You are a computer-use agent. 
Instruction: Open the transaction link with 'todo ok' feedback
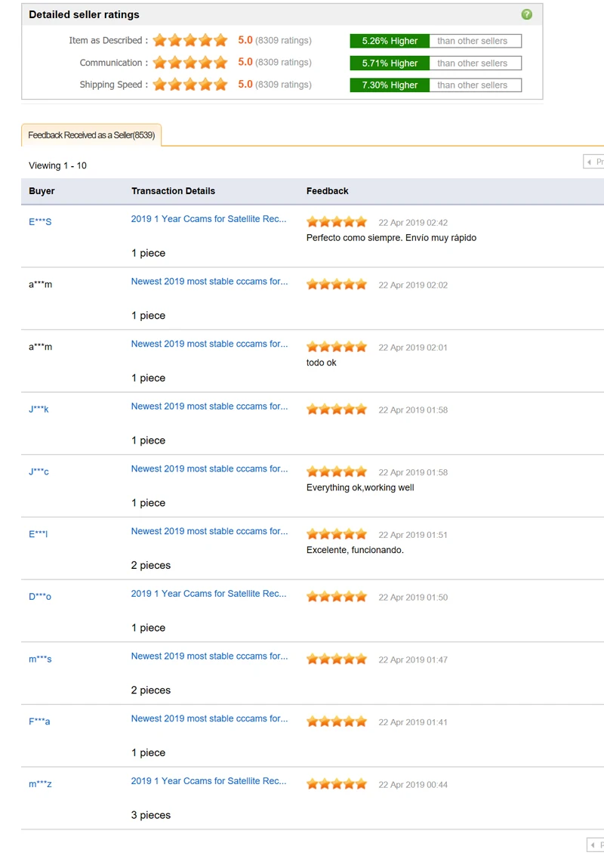(209, 344)
